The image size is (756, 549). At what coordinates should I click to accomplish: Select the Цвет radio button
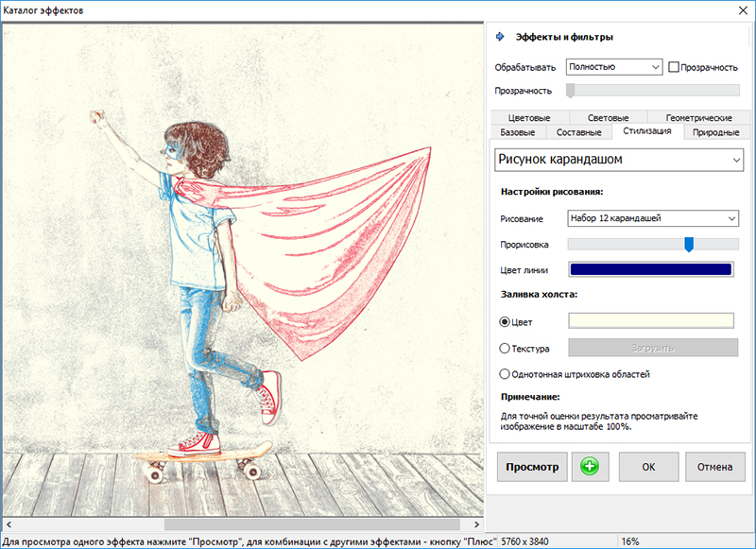click(x=505, y=322)
